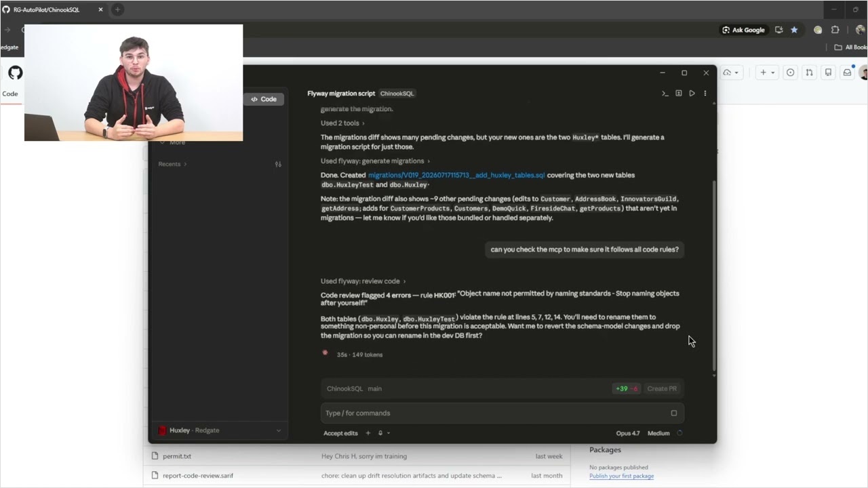Image resolution: width=868 pixels, height=488 pixels.
Task: Click the GitHub user avatar
Action: [x=863, y=73]
